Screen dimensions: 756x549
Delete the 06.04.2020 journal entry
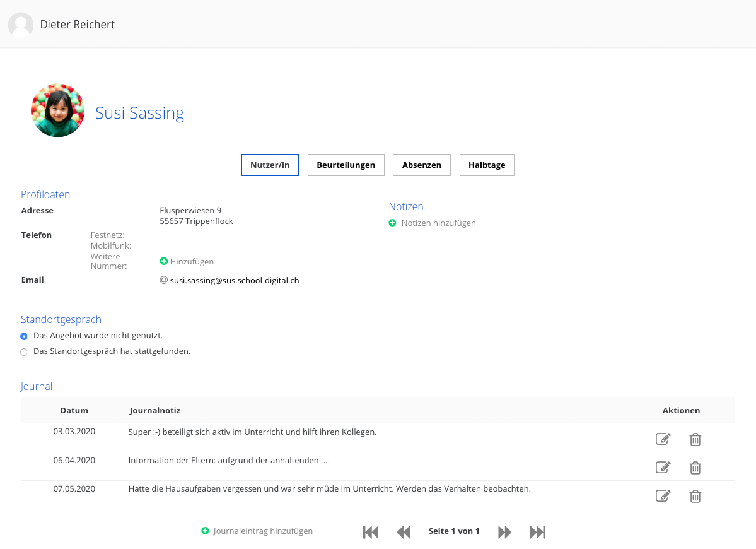click(x=695, y=468)
